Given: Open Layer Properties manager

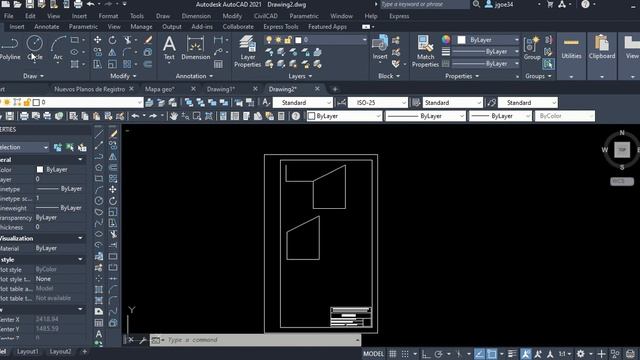Looking at the screenshot, I should 247,51.
